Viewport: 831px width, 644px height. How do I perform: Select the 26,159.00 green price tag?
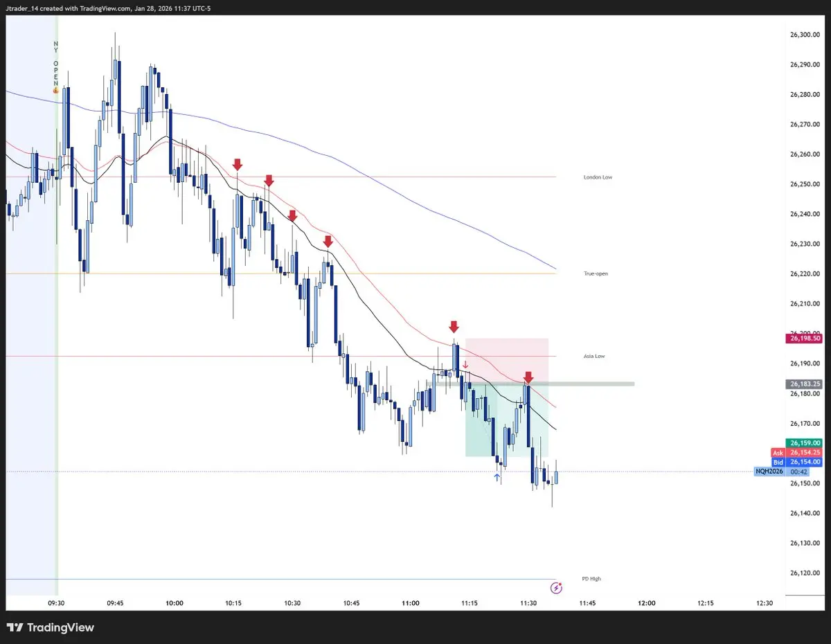click(x=803, y=442)
